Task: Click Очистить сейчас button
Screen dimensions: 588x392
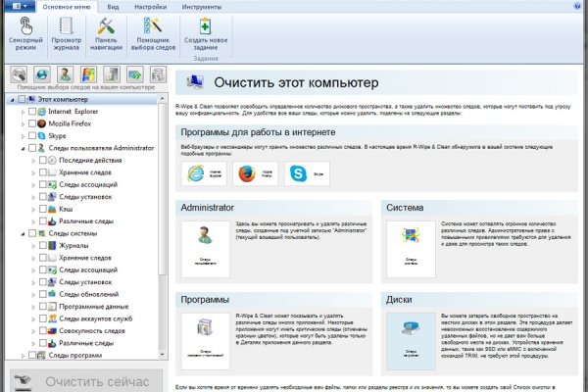Action: [86, 381]
